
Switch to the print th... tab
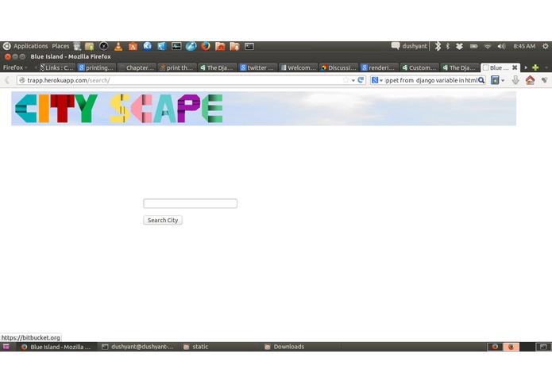[x=177, y=67]
